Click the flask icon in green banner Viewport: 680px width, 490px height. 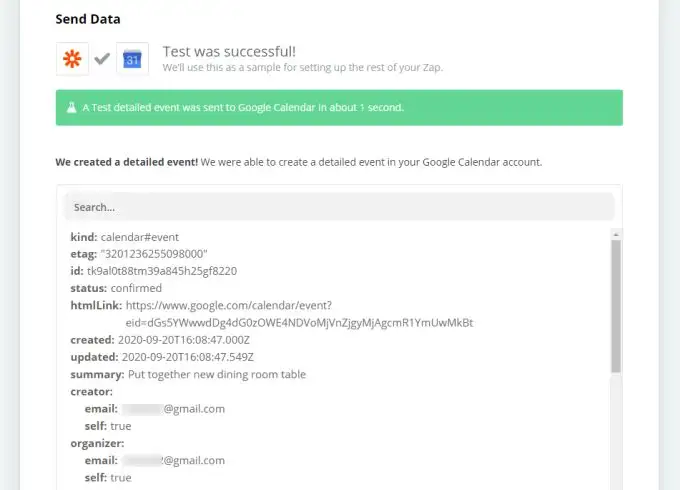pyautogui.click(x=72, y=108)
